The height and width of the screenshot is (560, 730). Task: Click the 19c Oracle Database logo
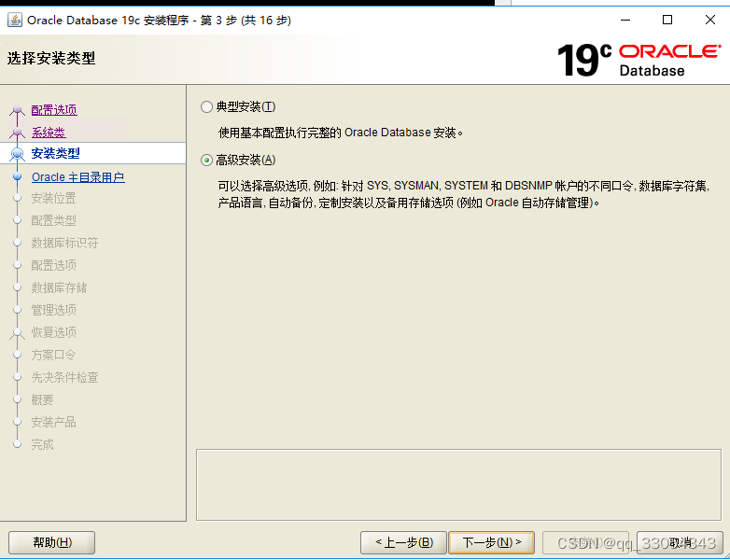tap(639, 60)
